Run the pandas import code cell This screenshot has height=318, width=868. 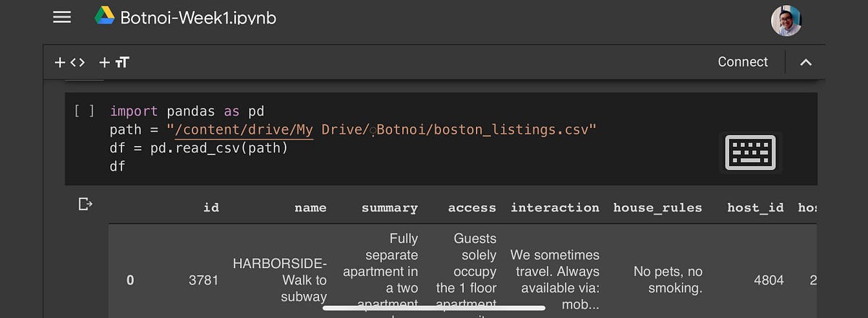pyautogui.click(x=84, y=111)
